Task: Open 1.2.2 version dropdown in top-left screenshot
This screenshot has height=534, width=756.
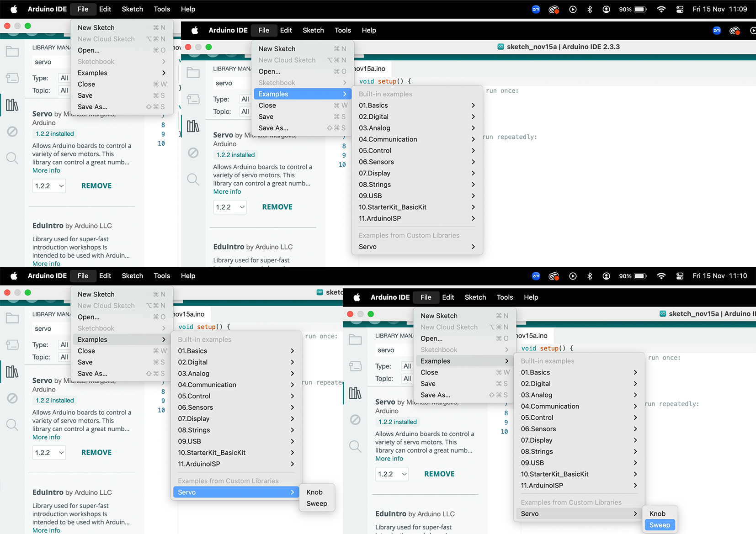Action: pyautogui.click(x=49, y=186)
